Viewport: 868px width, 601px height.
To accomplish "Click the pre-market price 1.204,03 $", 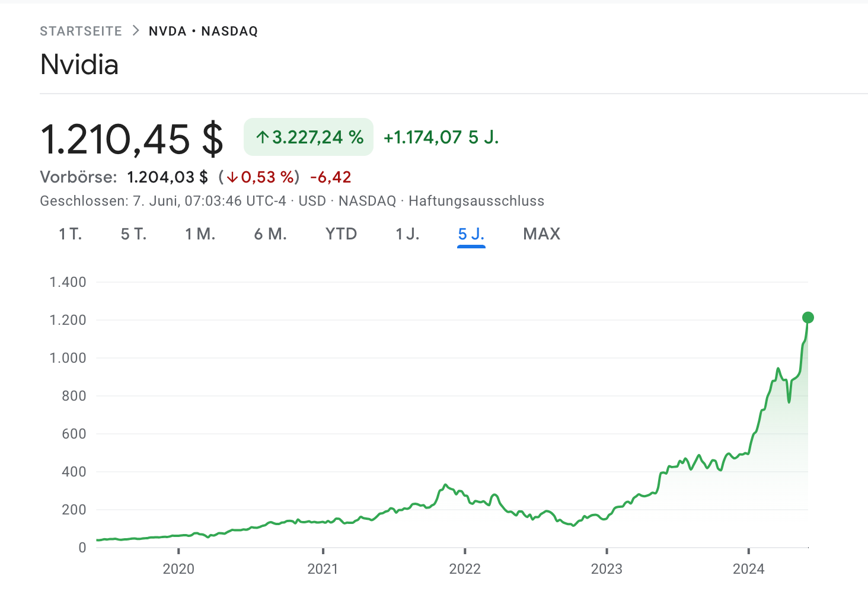I will (x=167, y=177).
